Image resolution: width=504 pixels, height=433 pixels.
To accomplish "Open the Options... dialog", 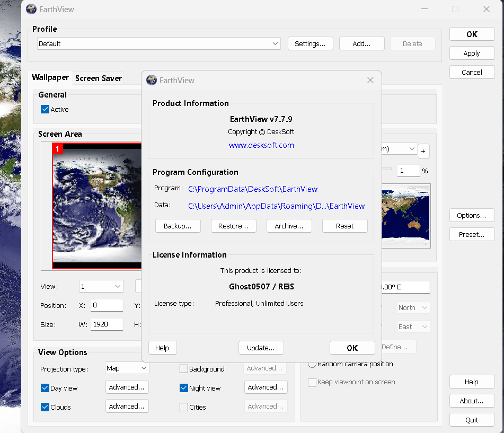I will point(472,215).
